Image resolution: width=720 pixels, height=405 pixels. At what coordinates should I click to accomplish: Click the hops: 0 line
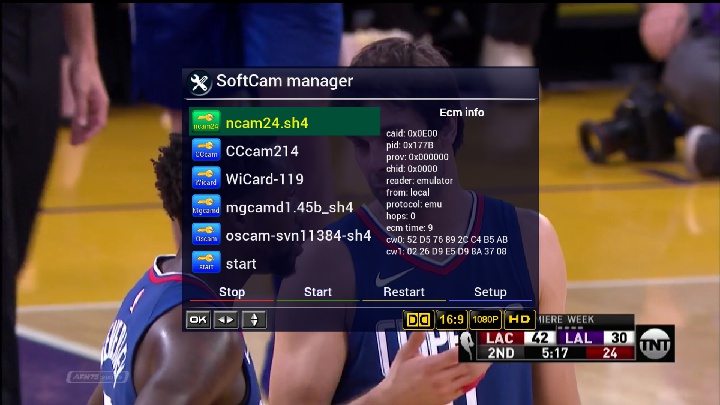click(400, 216)
